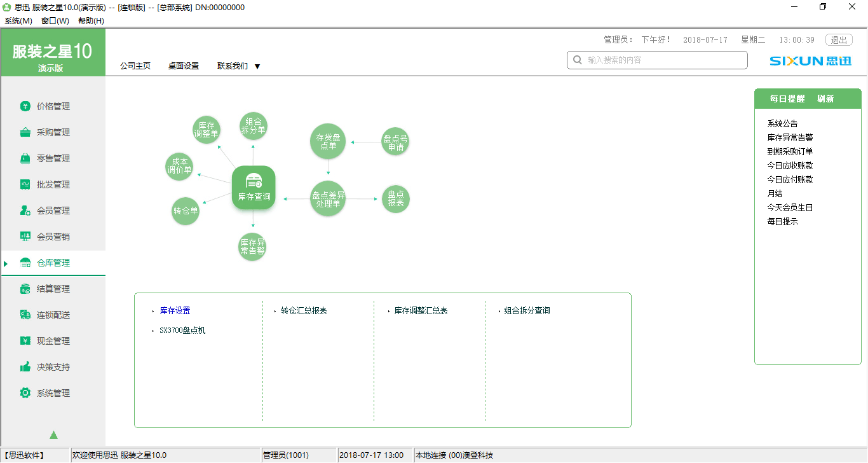868x463 pixels.
Task: Click 每日提醒 panel title
Action: tap(787, 99)
